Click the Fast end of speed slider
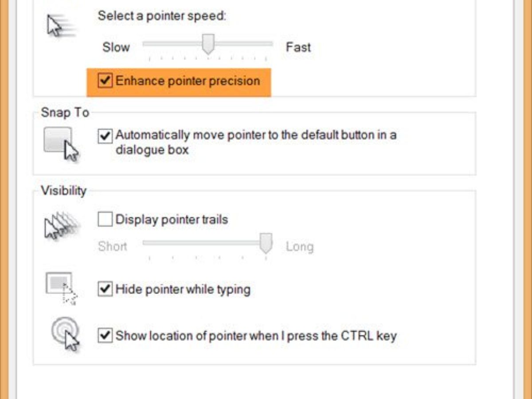532x399 pixels. (x=298, y=47)
